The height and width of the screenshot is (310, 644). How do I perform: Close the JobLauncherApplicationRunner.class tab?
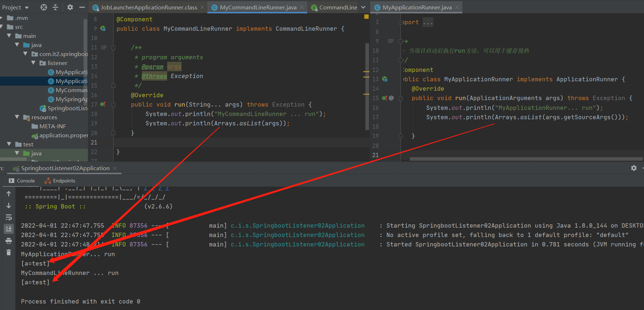coord(202,7)
